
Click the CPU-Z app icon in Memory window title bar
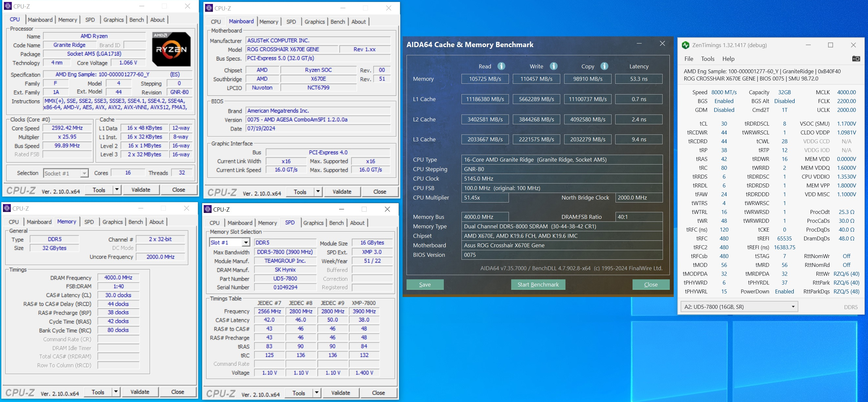point(7,208)
